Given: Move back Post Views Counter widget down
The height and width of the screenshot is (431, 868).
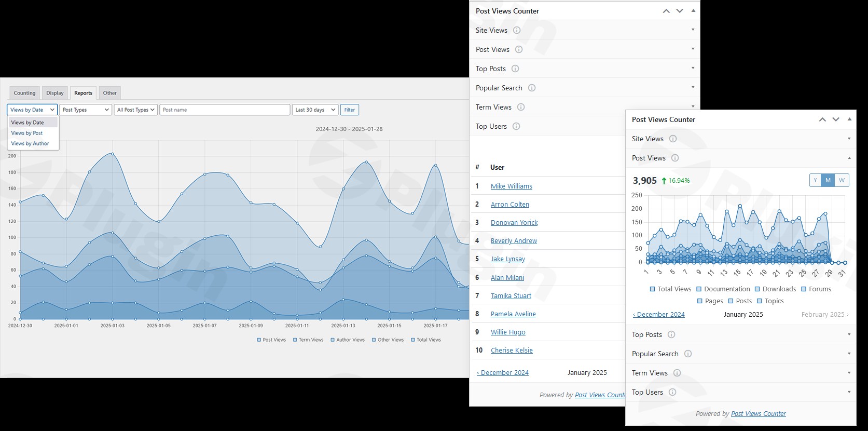Looking at the screenshot, I should click(680, 11).
